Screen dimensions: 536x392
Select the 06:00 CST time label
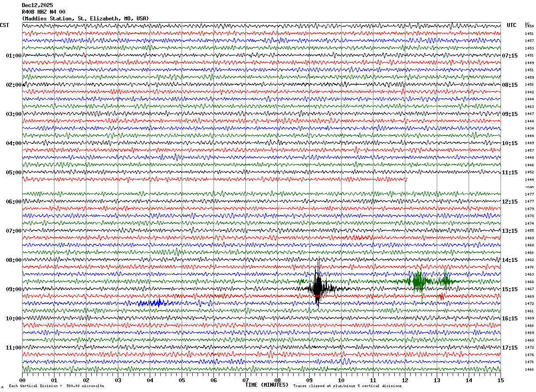pyautogui.click(x=13, y=202)
